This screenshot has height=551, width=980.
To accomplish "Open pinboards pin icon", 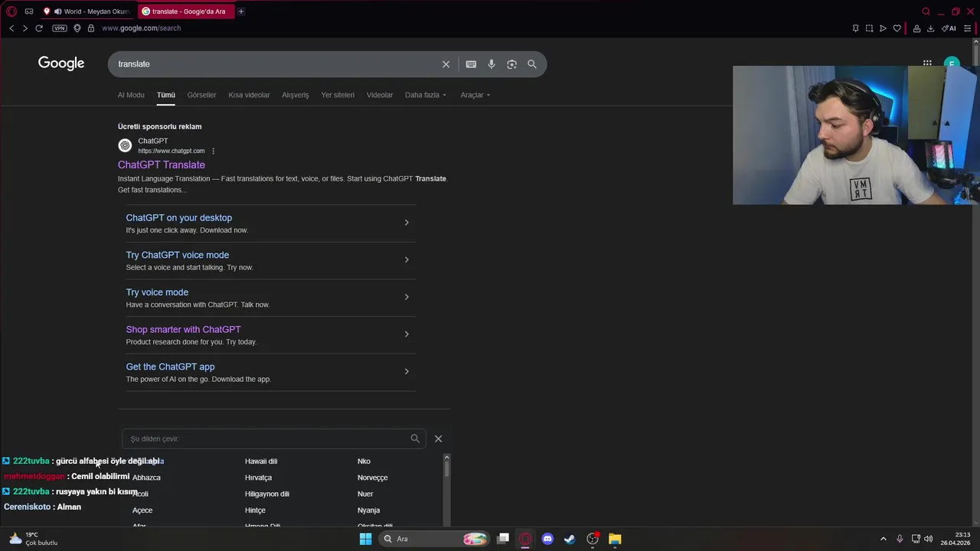I will point(855,28).
